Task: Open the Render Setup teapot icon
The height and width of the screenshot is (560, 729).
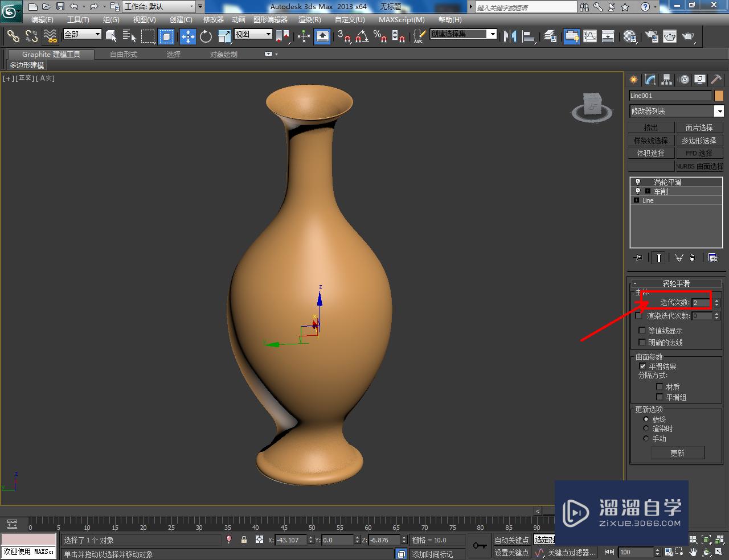Action: [651, 36]
